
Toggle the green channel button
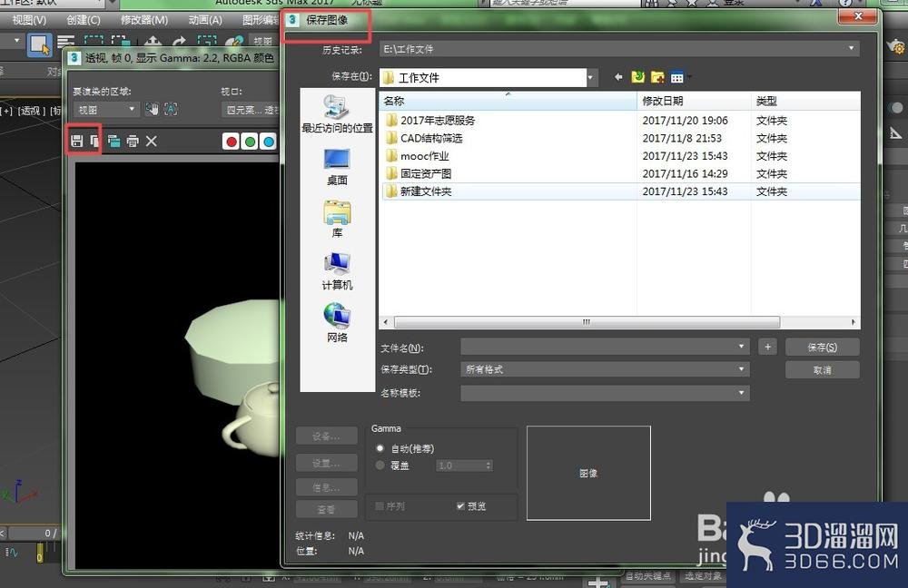point(250,142)
